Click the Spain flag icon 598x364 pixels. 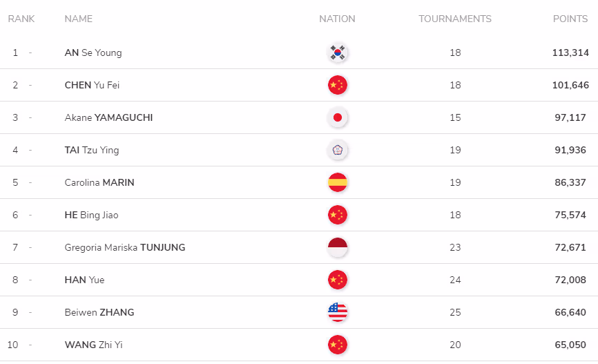tap(338, 182)
